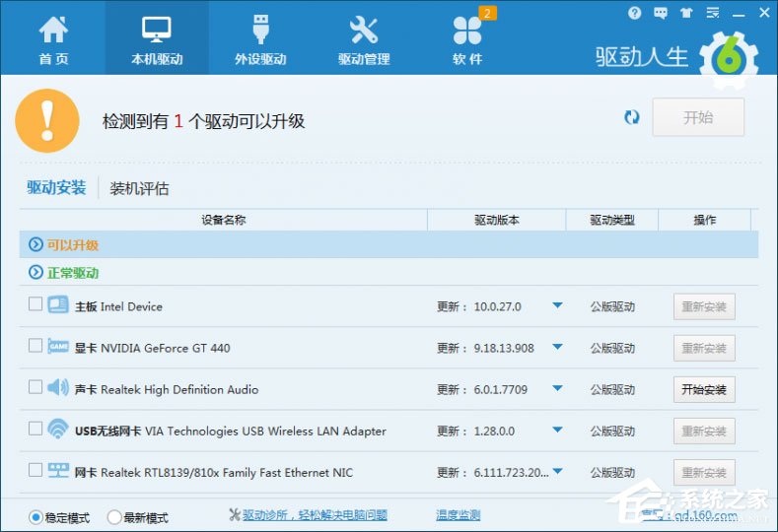Open 外设驱动 USB plug icon
Screen dimensions: 778x532
click(x=260, y=30)
